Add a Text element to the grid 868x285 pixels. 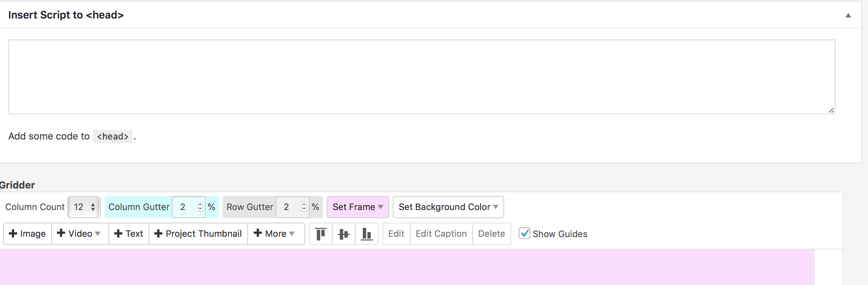tap(129, 234)
